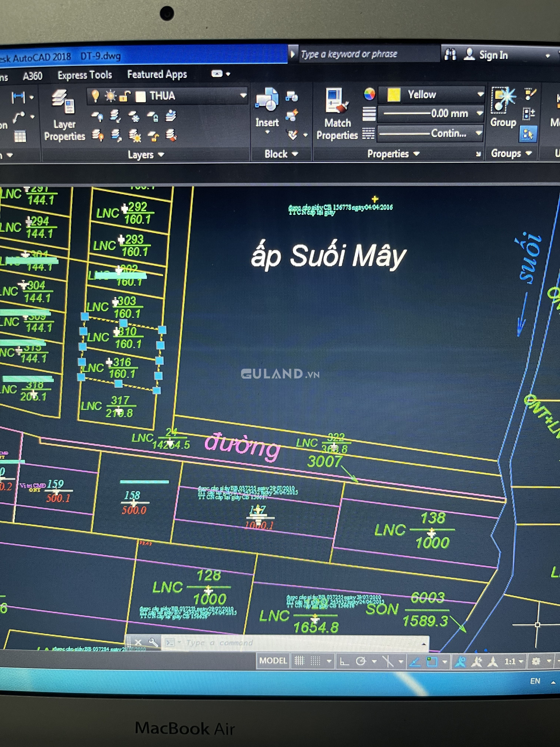560x747 pixels.
Task: Click the white THUA layer color swatch
Action: point(140,96)
